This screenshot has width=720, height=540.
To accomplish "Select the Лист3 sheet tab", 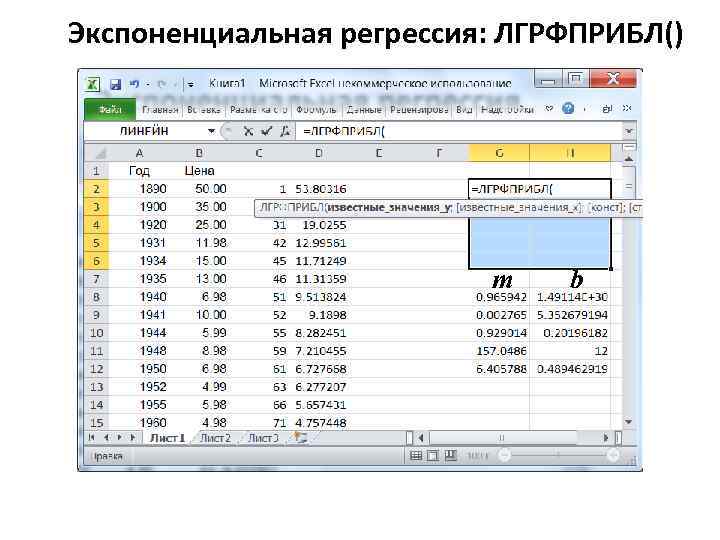I will click(x=263, y=439).
